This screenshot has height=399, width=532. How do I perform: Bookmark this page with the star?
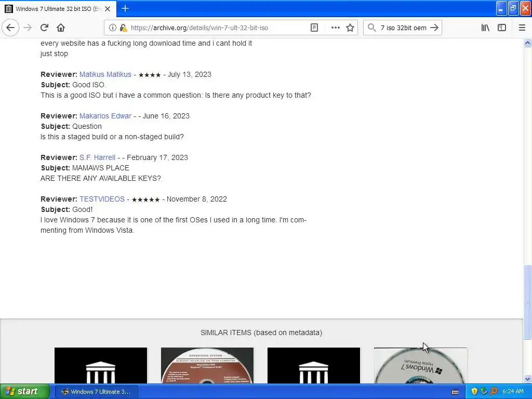coord(350,28)
